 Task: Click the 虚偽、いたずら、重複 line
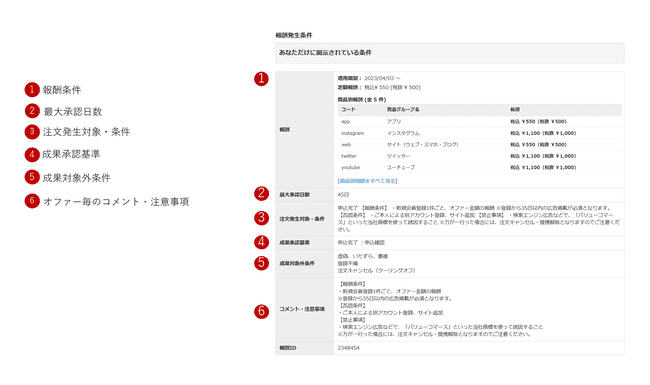point(363,256)
